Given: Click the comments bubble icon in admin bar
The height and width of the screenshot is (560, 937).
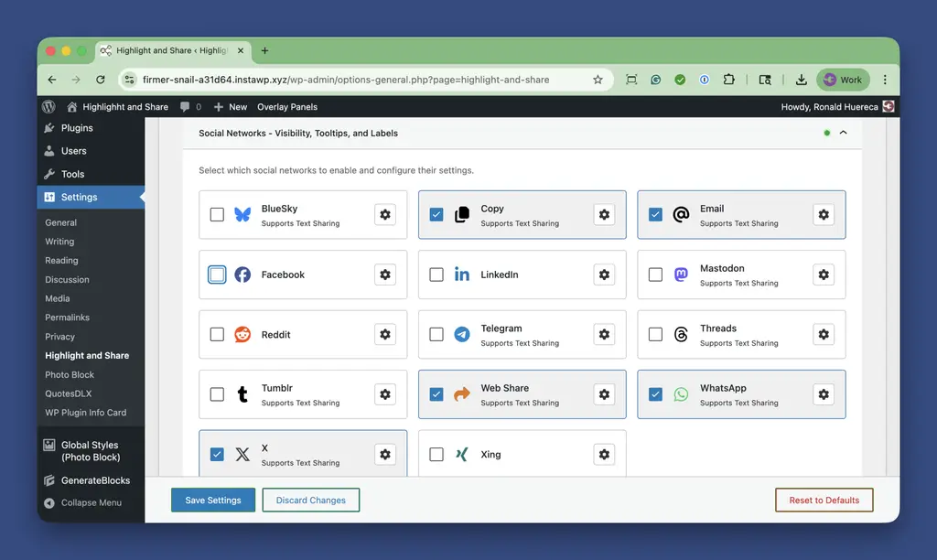Looking at the screenshot, I should (185, 107).
